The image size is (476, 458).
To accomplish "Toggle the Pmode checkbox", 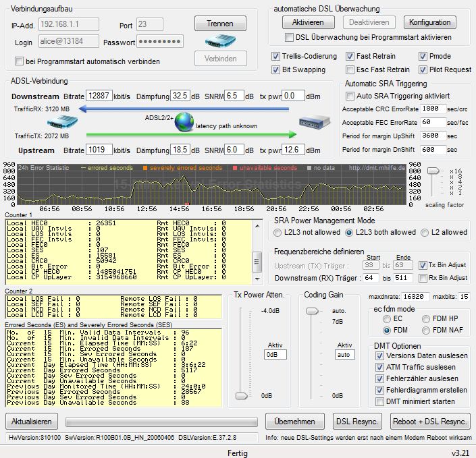I will [423, 56].
